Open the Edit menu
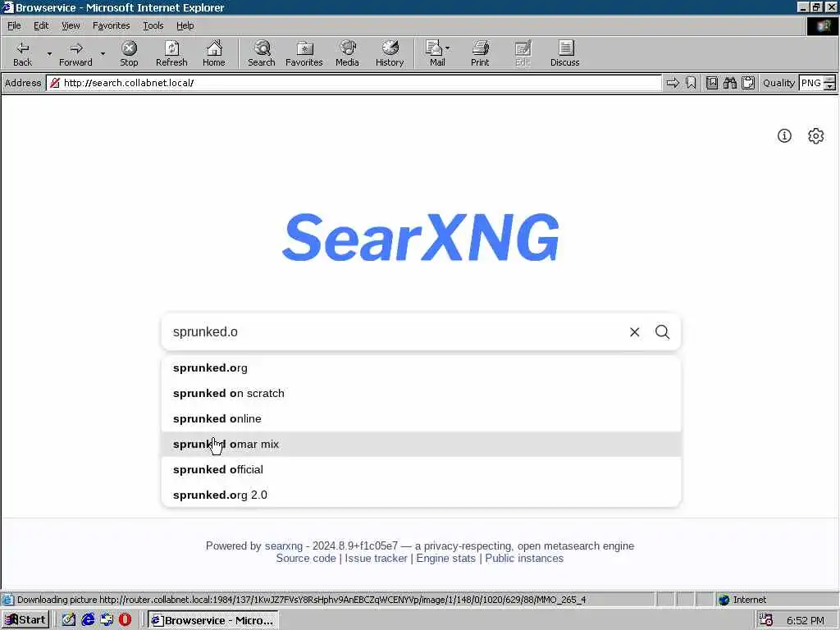Viewport: 840px width, 630px height. coord(41,25)
